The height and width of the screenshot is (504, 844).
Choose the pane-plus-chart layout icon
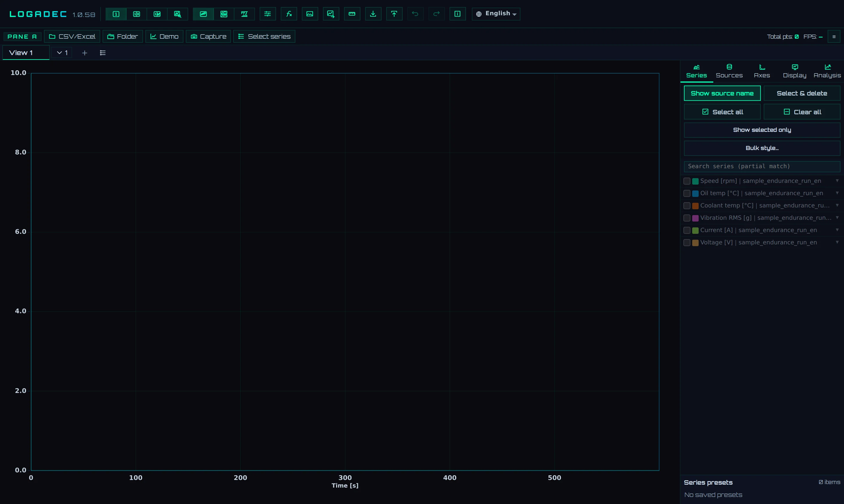point(157,14)
